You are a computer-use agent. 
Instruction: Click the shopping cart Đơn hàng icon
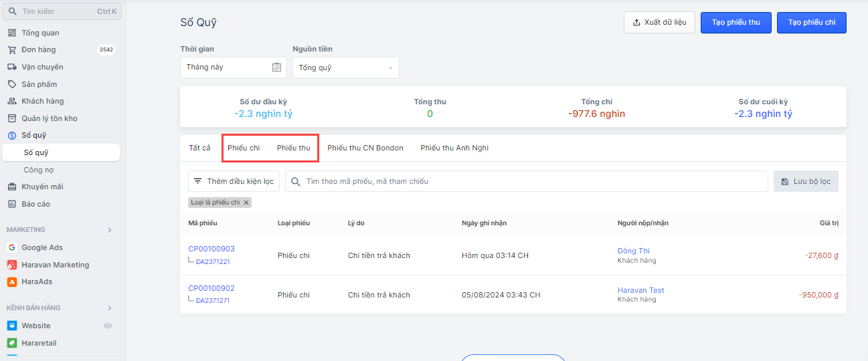(x=11, y=49)
